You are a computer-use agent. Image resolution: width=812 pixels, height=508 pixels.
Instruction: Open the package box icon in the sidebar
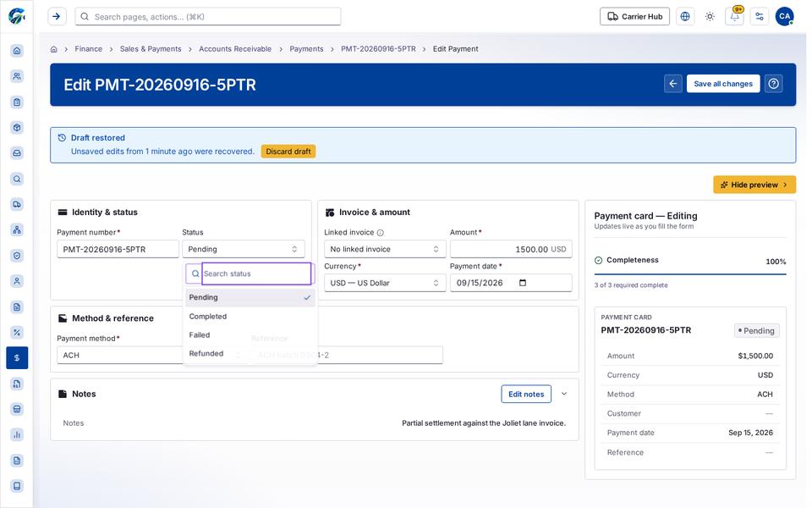[x=17, y=128]
